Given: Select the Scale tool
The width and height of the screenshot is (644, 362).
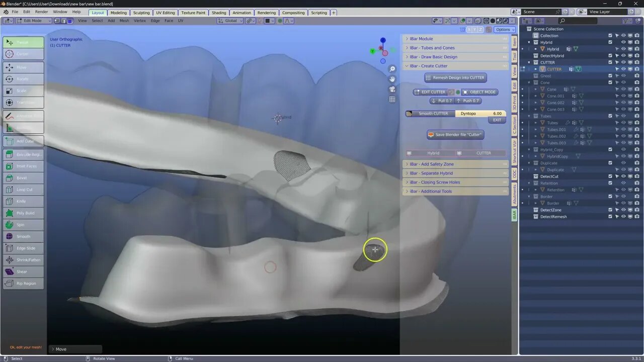Looking at the screenshot, I should tap(23, 90).
